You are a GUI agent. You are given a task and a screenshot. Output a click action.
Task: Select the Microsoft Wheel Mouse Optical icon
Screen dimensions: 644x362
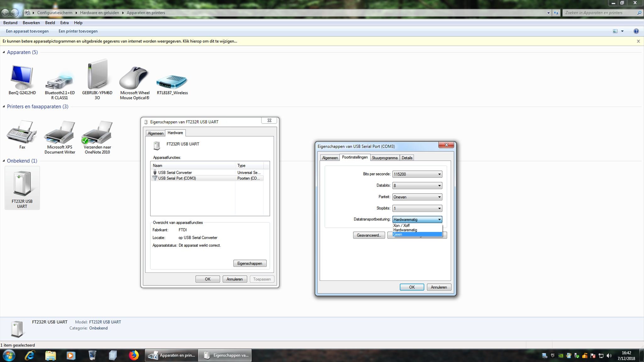[134, 78]
